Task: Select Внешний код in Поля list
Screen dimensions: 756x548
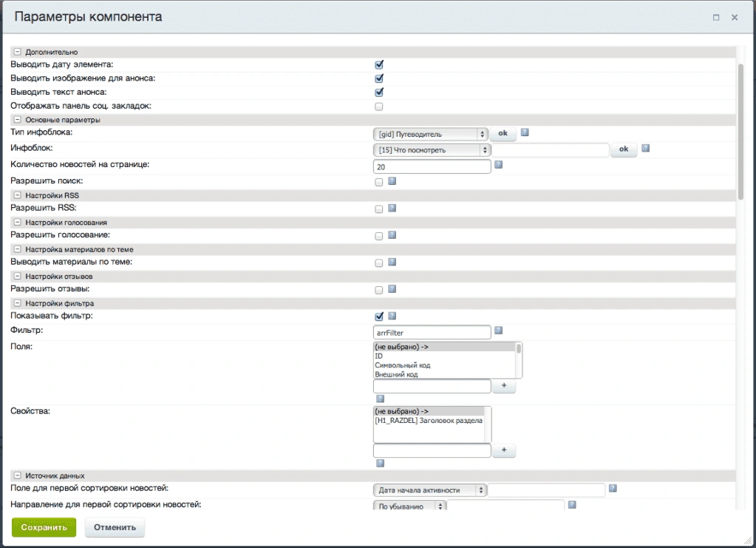Action: (x=445, y=374)
